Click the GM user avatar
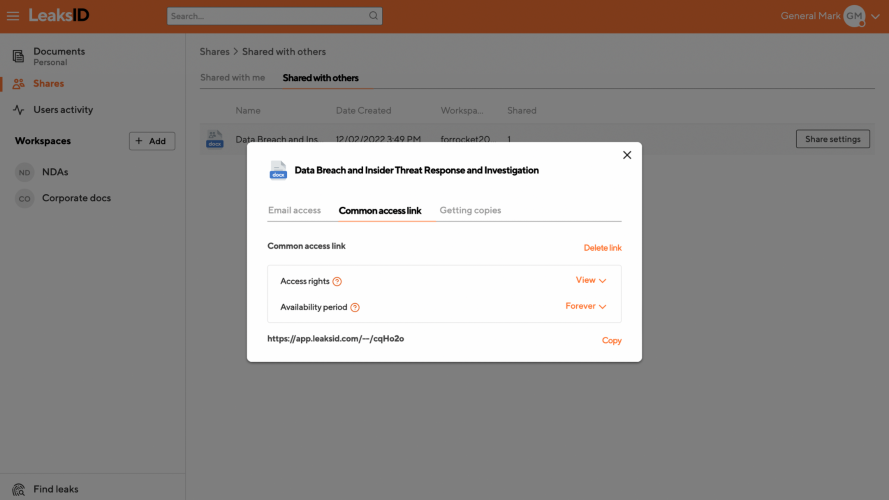The width and height of the screenshot is (889, 500). point(854,16)
